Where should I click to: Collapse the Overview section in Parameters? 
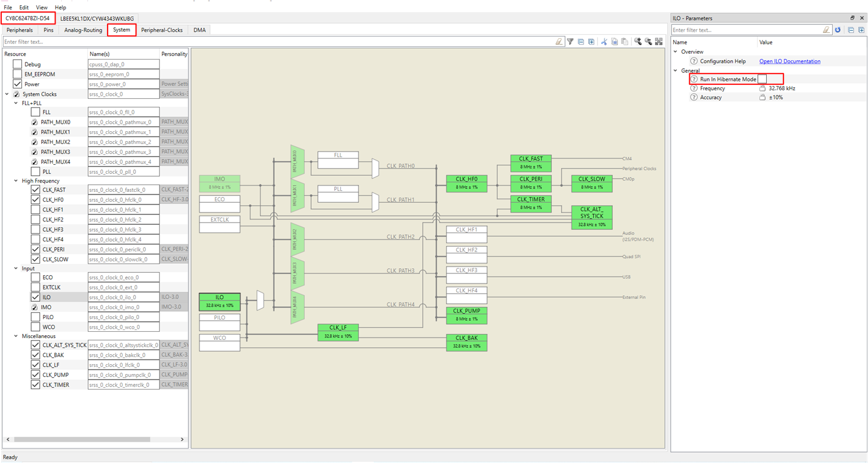pyautogui.click(x=676, y=52)
